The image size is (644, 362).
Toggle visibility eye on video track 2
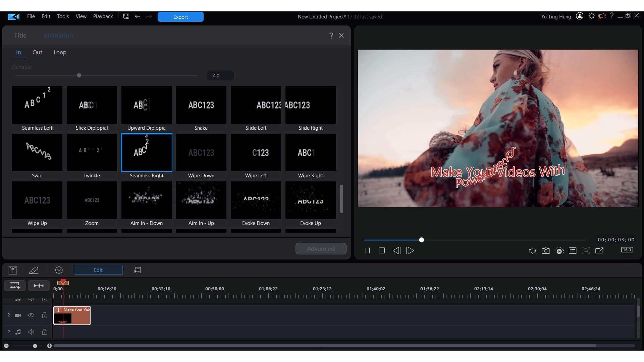(31, 315)
